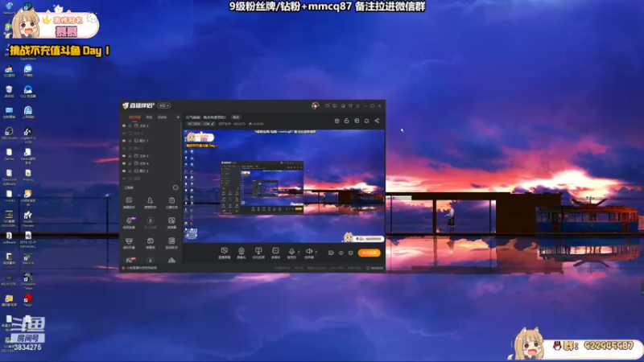
Task: Add a 多媒体 multimedia source
Action: point(275,253)
